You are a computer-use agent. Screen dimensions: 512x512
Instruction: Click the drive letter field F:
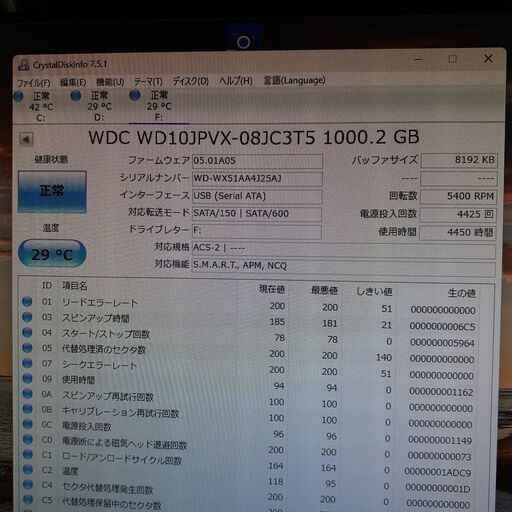[256, 231]
